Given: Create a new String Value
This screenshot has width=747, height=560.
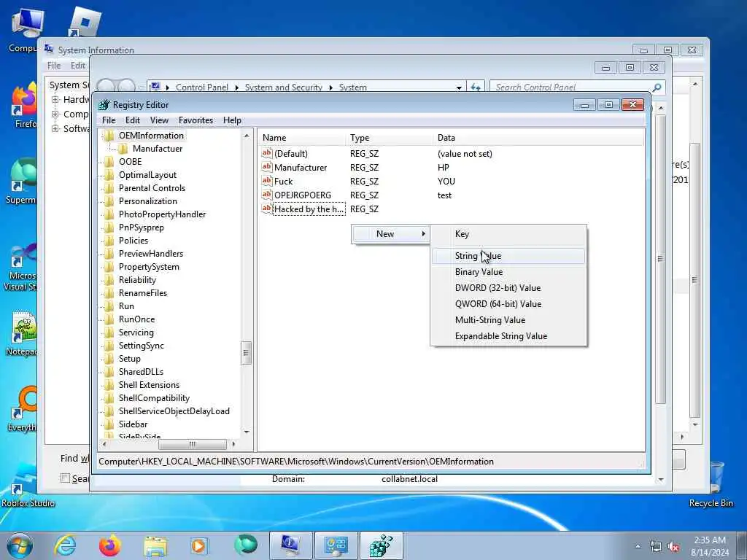Looking at the screenshot, I should click(508, 256).
